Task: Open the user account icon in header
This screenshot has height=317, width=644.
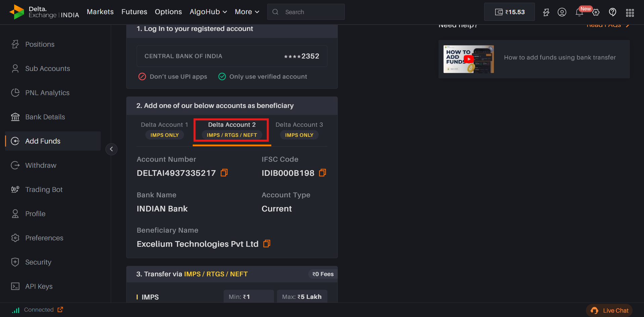Action: click(562, 12)
